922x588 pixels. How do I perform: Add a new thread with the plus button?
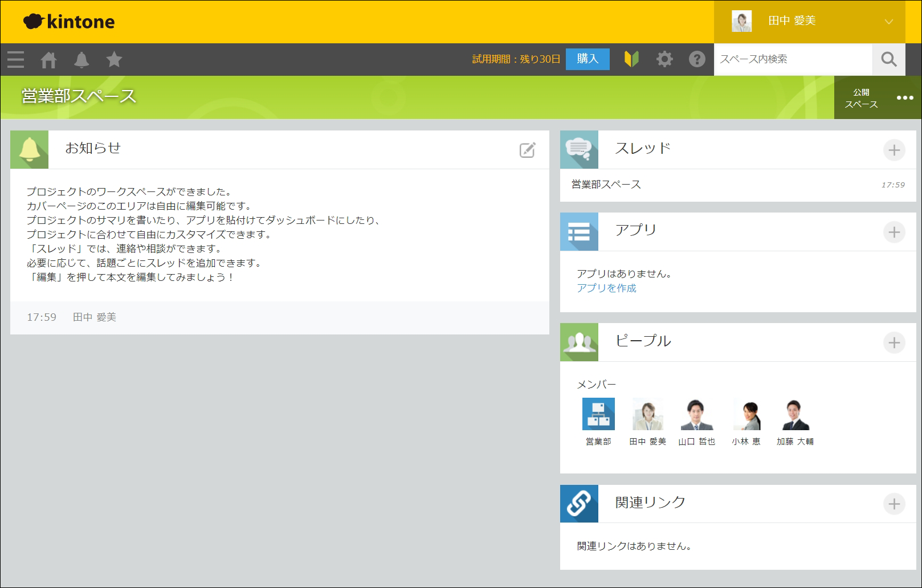[x=894, y=150]
